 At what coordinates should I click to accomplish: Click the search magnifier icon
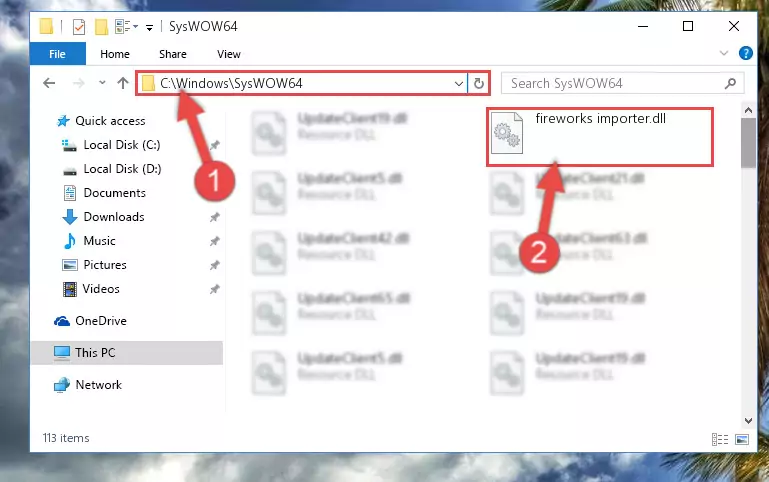coord(730,83)
